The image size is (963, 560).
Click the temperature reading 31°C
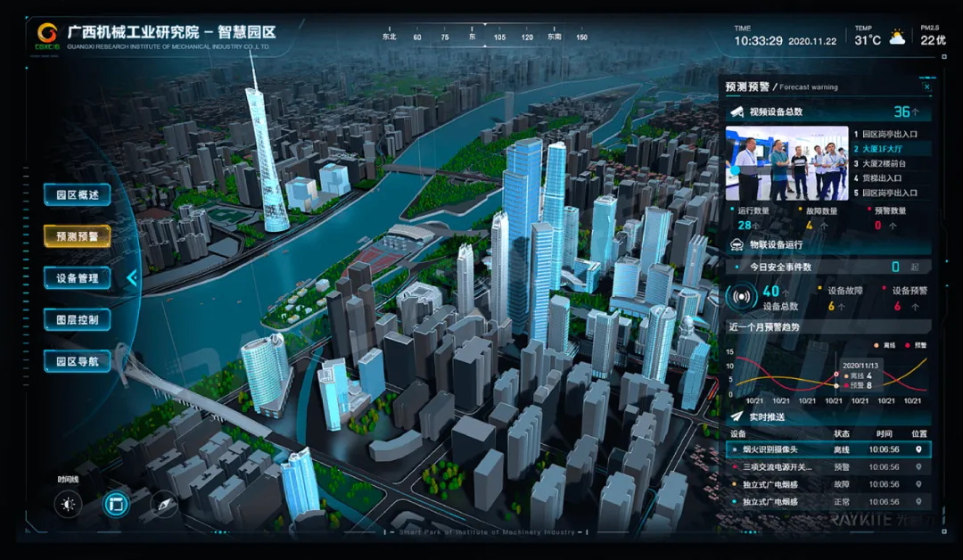click(x=868, y=40)
